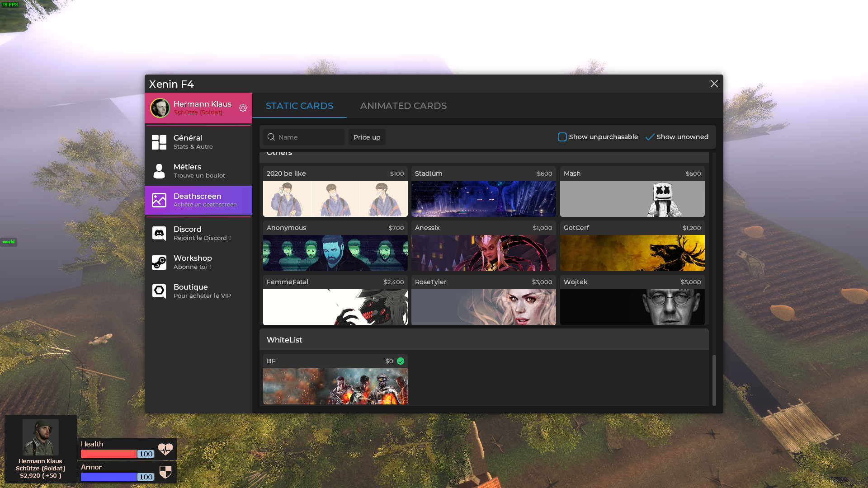Image resolution: width=868 pixels, height=488 pixels.
Task: Click the Steam Workshop icon
Action: point(159,263)
